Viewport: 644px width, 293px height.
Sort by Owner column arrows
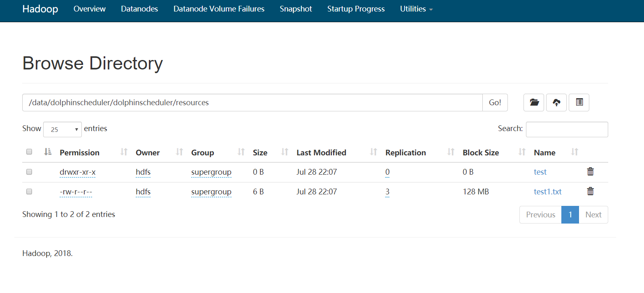[x=179, y=152]
